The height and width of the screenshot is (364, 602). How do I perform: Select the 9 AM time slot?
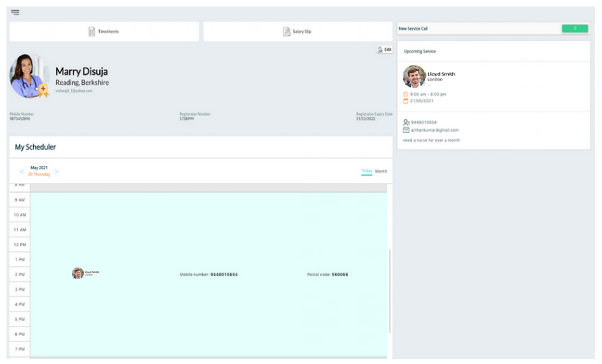pyautogui.click(x=20, y=200)
